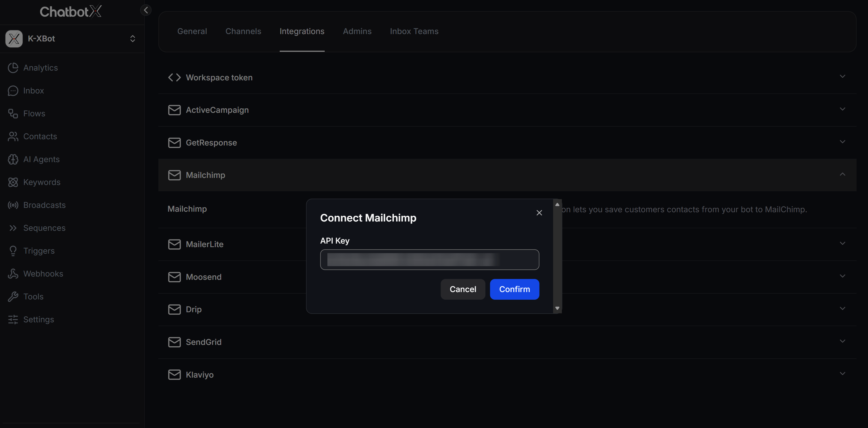Screen dimensions: 868x428
Task: Click the SendGrid integration label
Action: click(x=204, y=342)
